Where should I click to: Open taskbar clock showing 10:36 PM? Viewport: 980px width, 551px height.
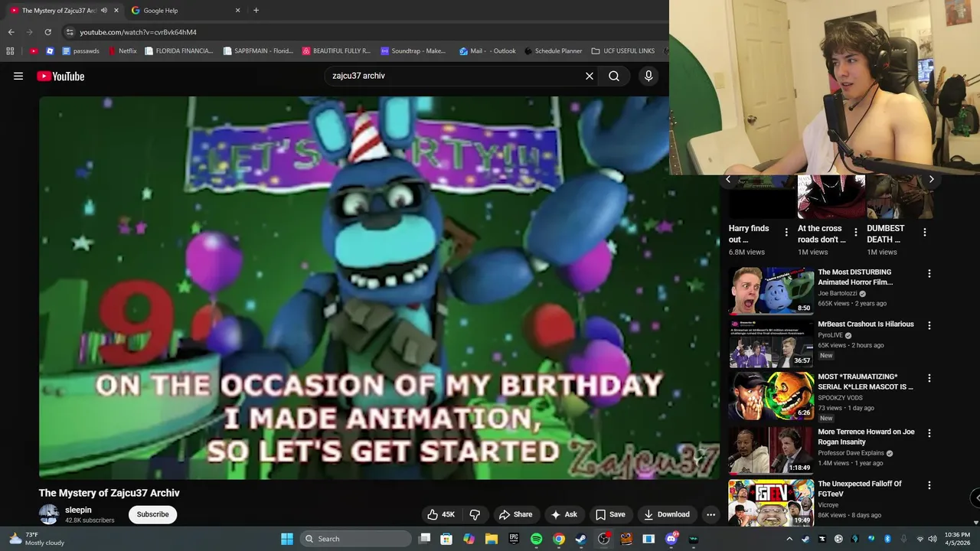957,539
